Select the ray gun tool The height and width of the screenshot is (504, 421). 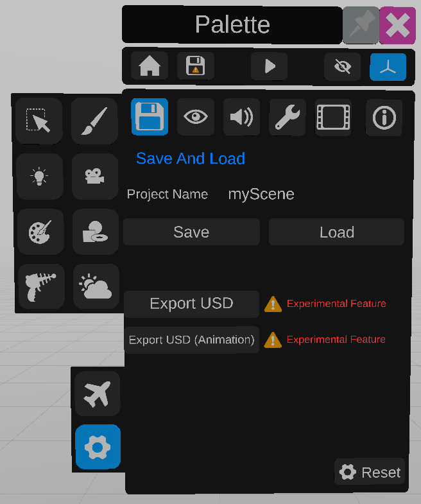[41, 287]
